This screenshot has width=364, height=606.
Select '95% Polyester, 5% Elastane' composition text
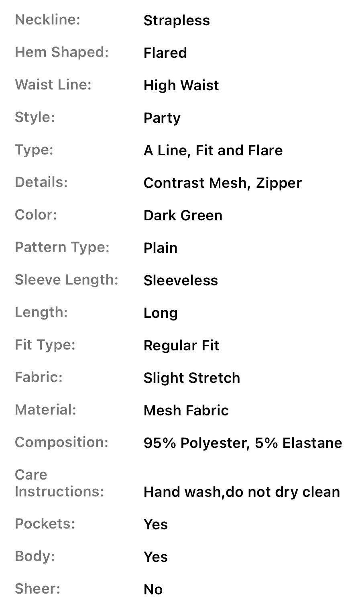243,443
